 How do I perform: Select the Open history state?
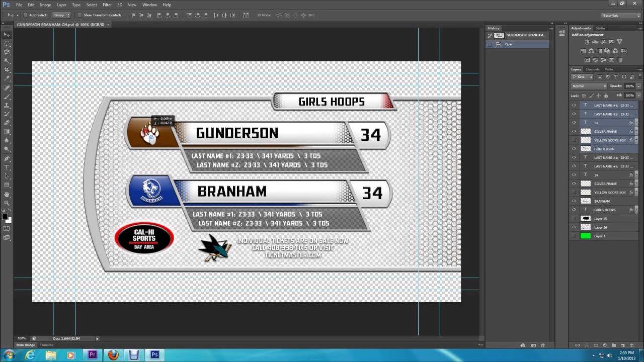click(517, 44)
